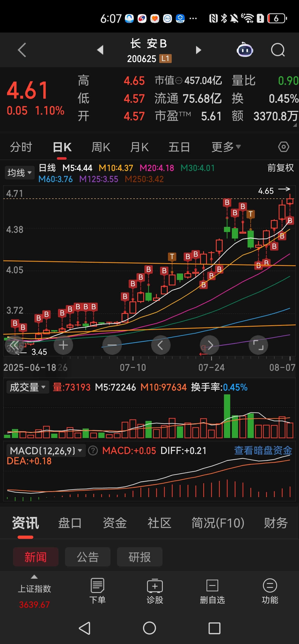
Task: Tap the M250:3.42 moving average label
Action: click(144, 179)
